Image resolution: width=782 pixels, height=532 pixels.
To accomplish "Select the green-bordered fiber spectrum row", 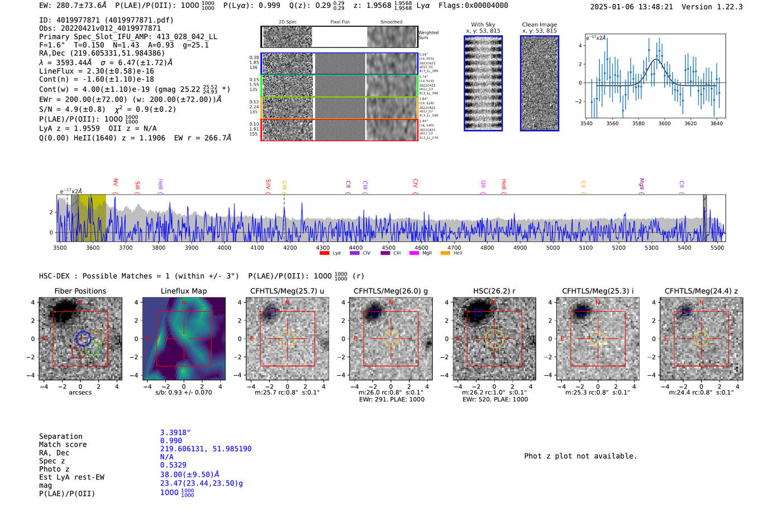I will click(340, 86).
